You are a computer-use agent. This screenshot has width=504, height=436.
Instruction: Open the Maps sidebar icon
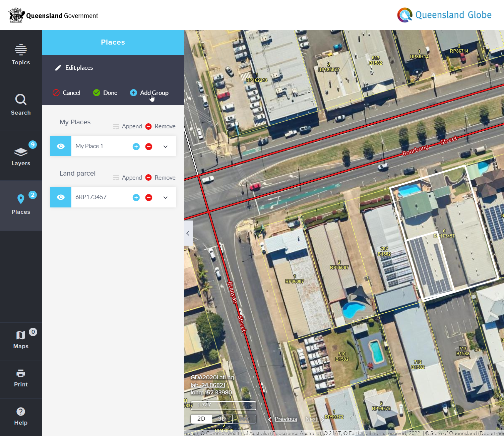tap(21, 340)
